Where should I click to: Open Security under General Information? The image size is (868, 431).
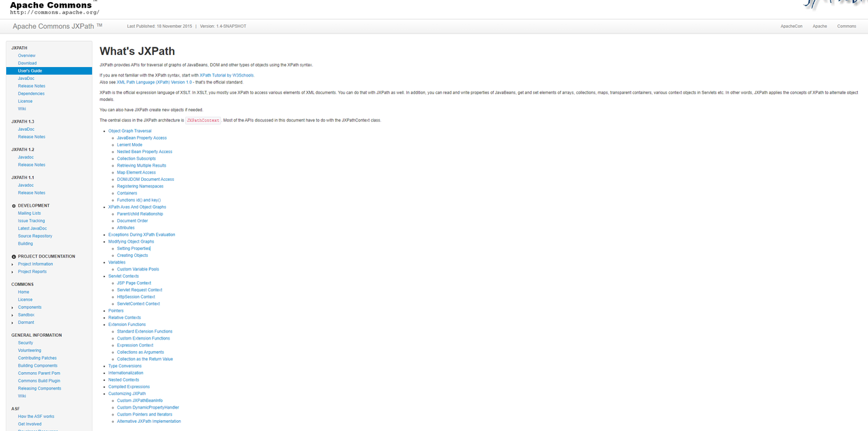pos(25,343)
